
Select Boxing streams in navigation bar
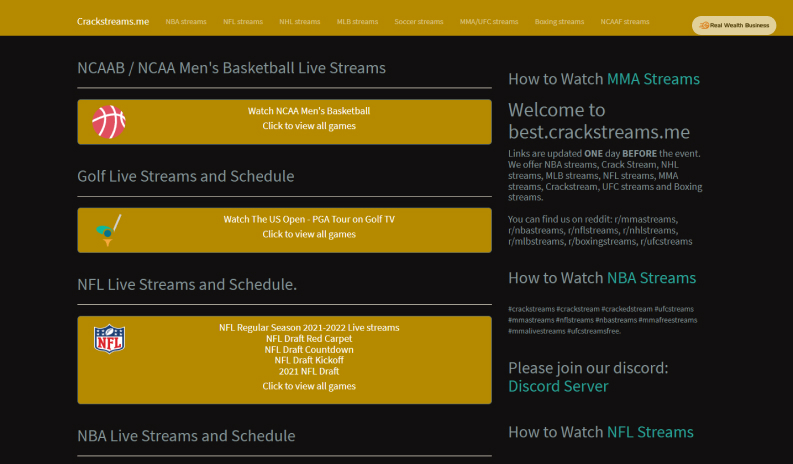tap(559, 21)
